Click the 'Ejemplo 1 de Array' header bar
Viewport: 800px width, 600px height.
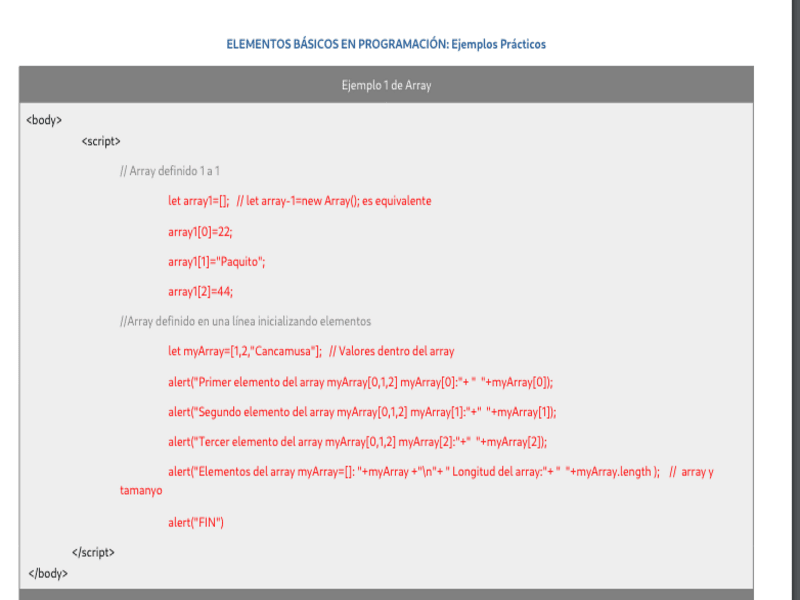click(386, 85)
